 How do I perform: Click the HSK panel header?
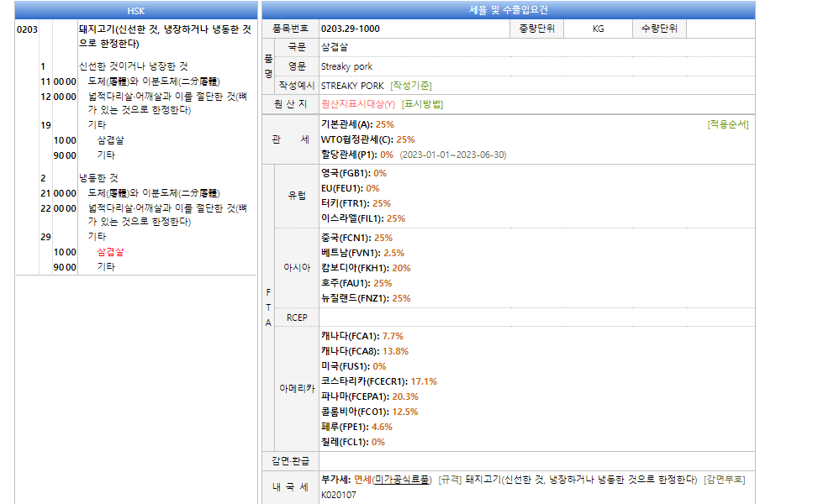click(x=136, y=11)
